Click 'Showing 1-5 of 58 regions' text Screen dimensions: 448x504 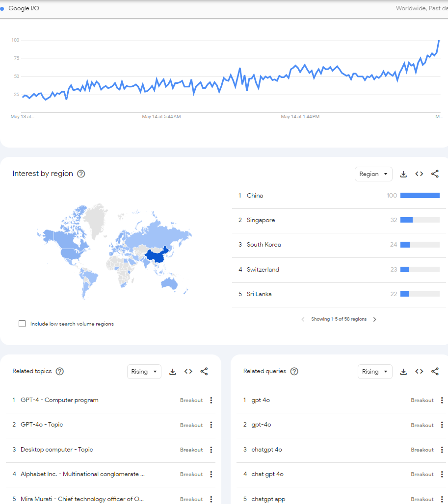(x=339, y=319)
